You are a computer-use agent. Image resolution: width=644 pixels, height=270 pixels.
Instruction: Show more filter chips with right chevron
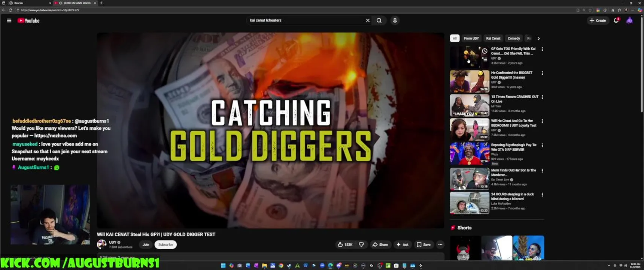[x=538, y=39]
